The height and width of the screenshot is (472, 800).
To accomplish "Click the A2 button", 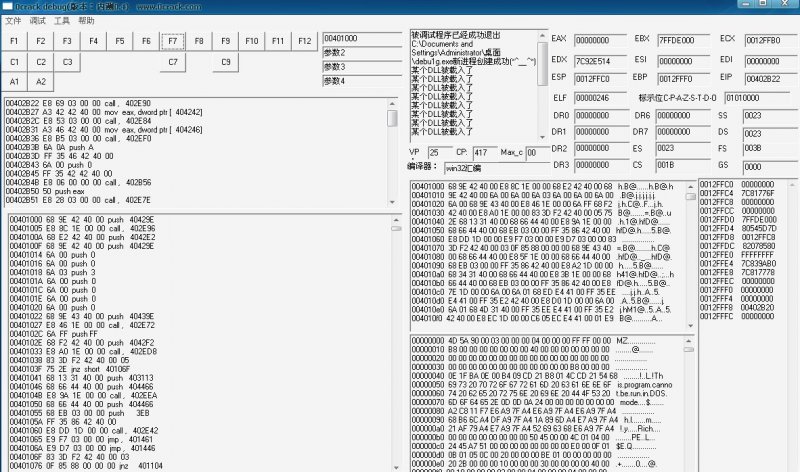I will click(41, 82).
